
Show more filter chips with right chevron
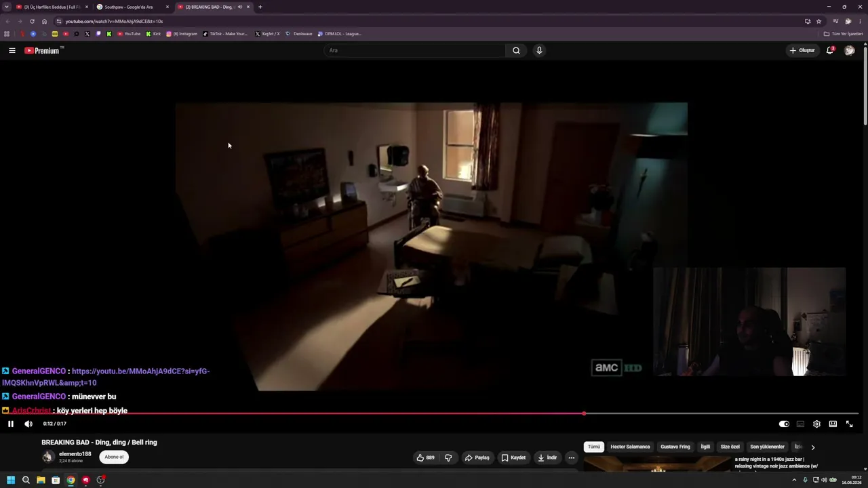pyautogui.click(x=813, y=447)
